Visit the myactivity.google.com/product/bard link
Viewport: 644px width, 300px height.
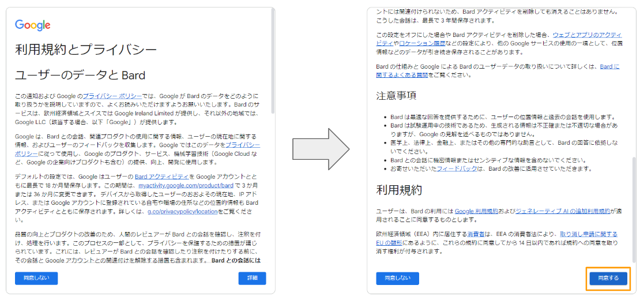[x=186, y=185]
